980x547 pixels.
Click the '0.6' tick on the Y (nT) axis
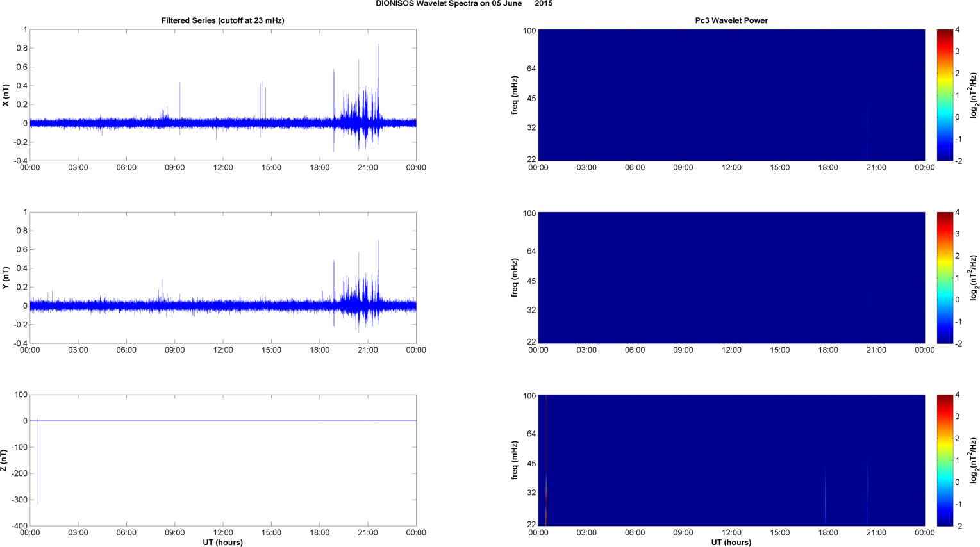[x=22, y=250]
